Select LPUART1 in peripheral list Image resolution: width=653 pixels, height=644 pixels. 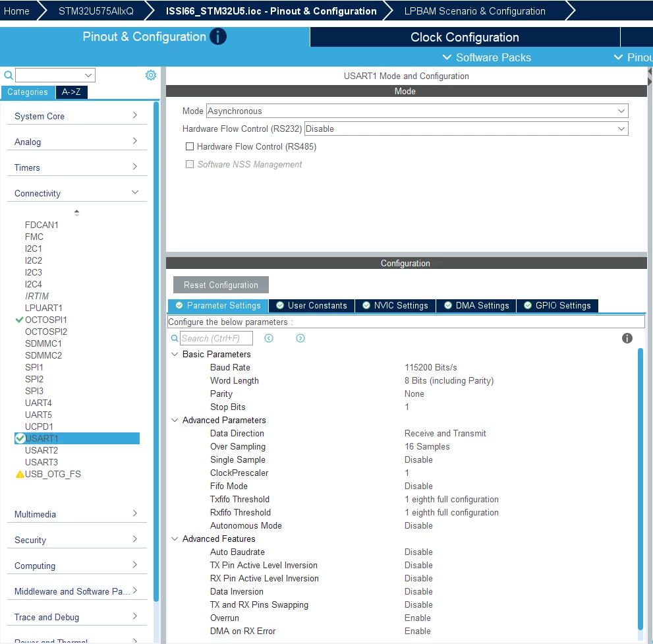(43, 308)
